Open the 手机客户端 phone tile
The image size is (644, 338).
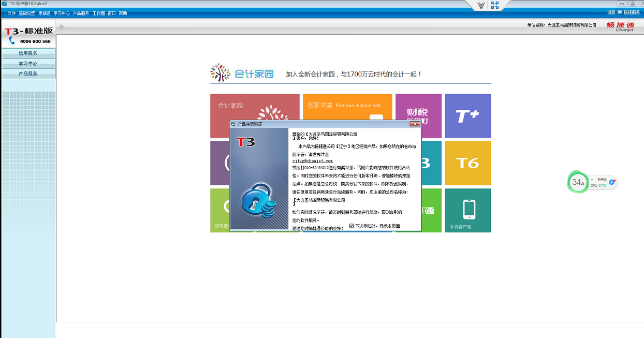(x=467, y=210)
